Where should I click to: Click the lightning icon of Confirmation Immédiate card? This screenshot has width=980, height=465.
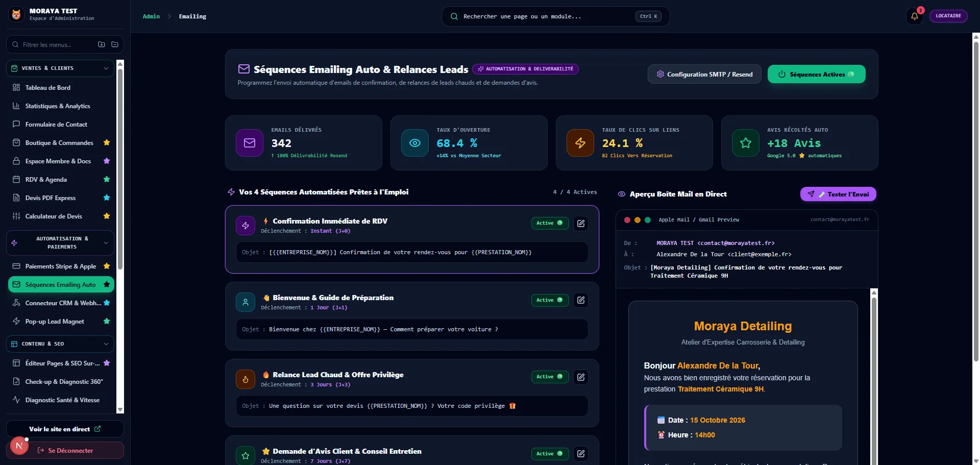[x=246, y=226]
